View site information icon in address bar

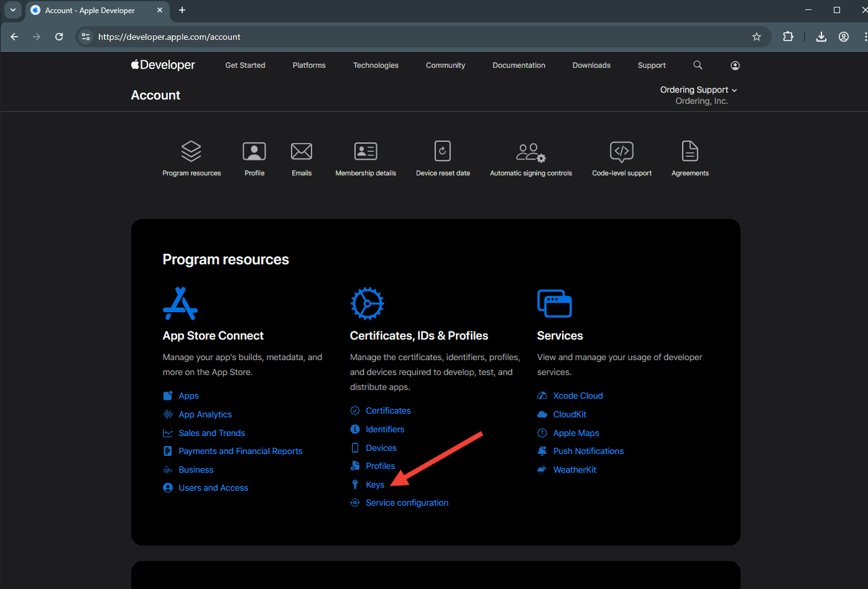coord(86,37)
